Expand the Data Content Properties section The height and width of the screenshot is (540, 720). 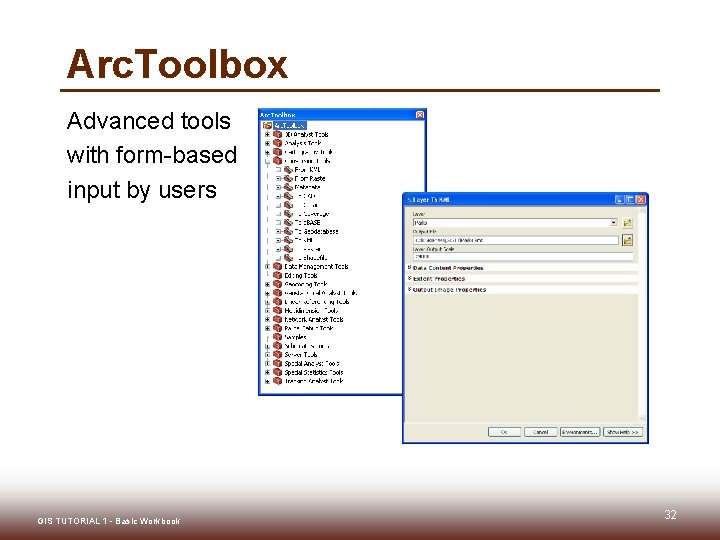[409, 267]
